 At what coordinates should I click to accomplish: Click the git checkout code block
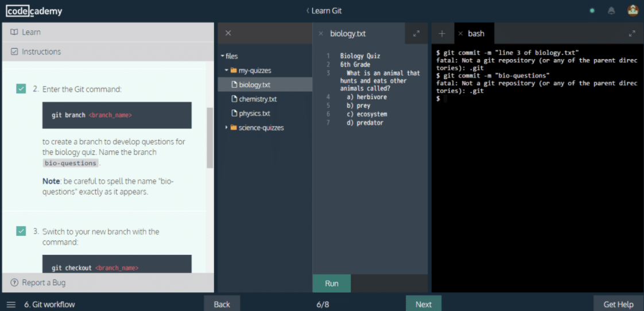tap(117, 263)
